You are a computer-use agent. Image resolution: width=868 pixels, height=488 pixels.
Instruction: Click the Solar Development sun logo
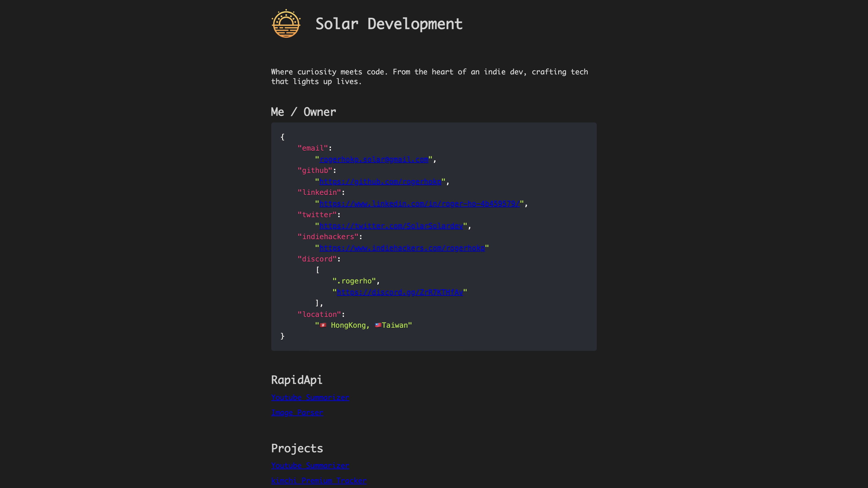286,23
